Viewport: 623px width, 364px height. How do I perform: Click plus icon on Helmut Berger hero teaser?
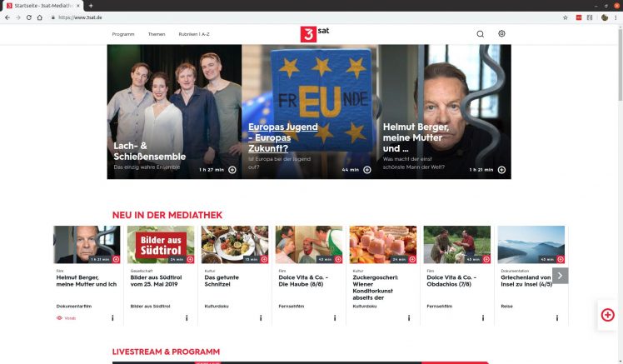tap(501, 170)
